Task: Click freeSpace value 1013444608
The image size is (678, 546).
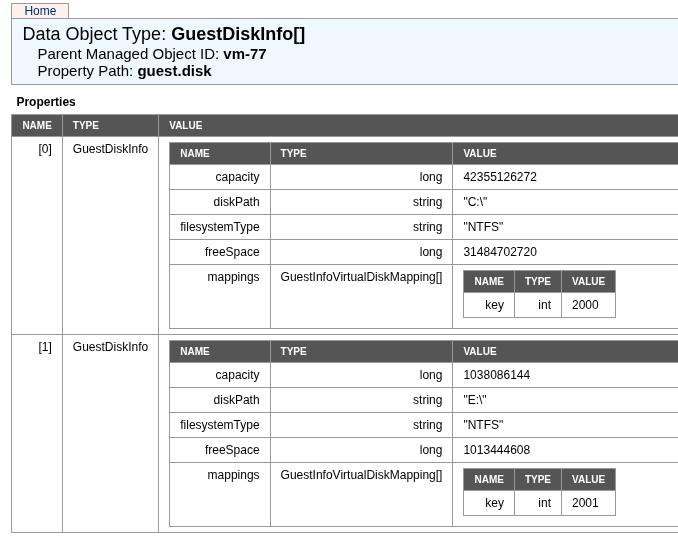Action: 496,450
